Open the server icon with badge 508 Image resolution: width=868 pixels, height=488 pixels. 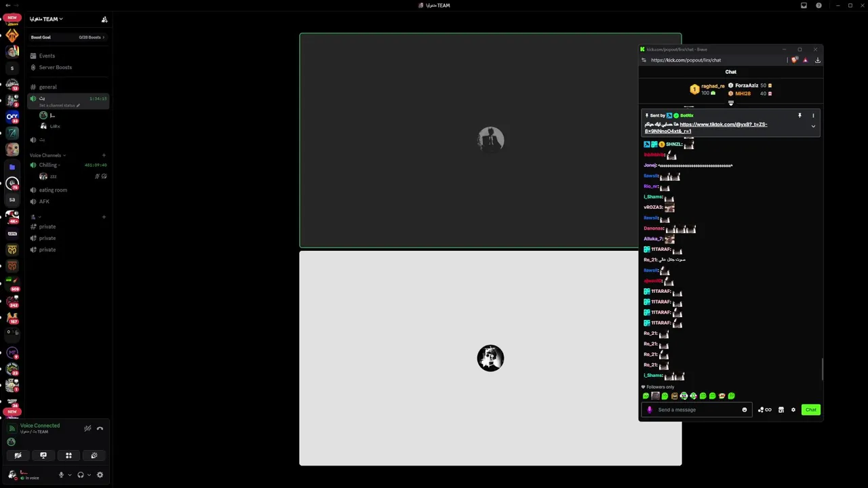click(12, 283)
